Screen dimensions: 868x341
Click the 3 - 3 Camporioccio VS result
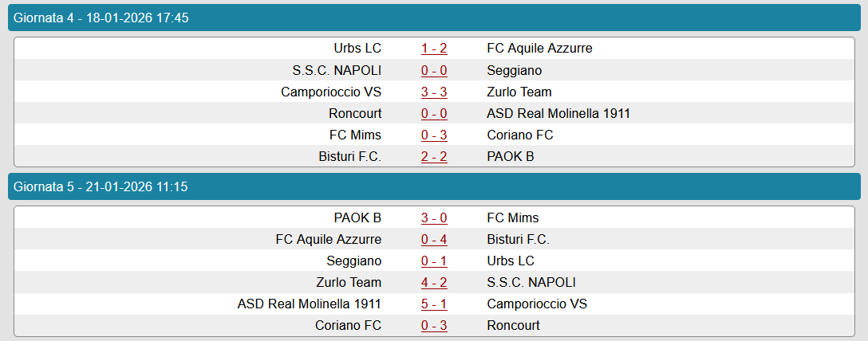coord(434,92)
